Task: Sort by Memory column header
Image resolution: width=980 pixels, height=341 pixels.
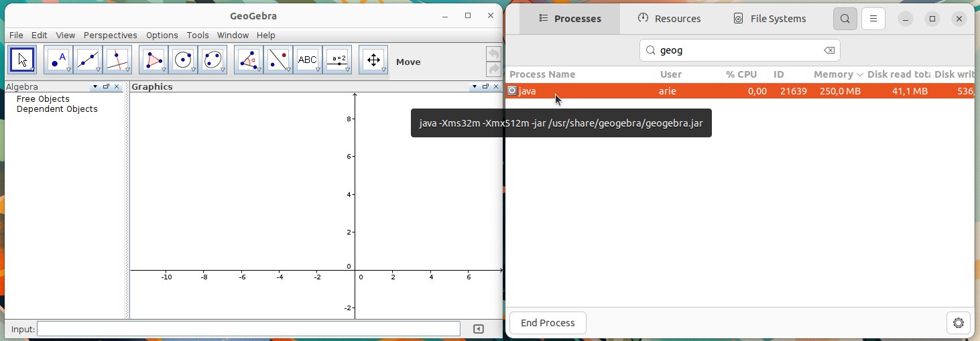Action: [838, 74]
